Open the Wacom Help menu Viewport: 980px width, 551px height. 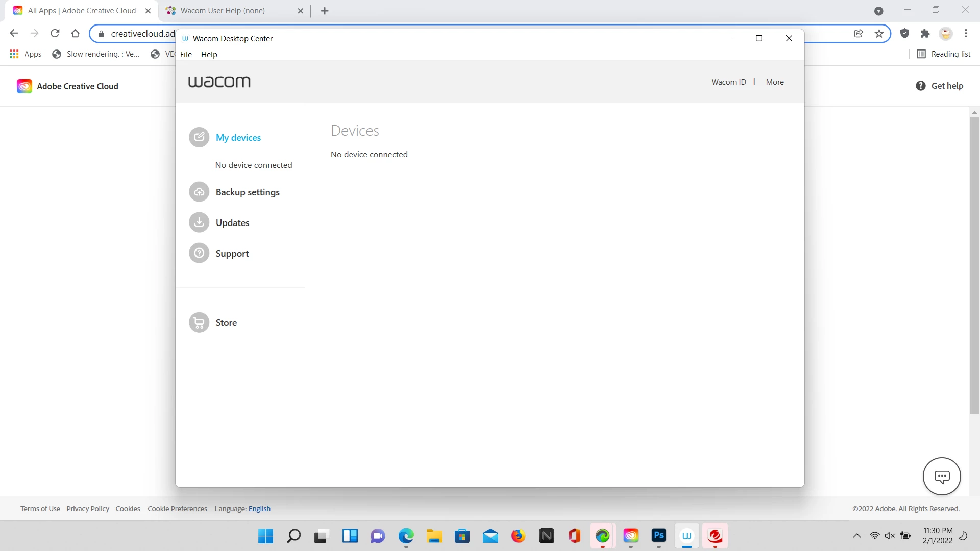coord(209,55)
